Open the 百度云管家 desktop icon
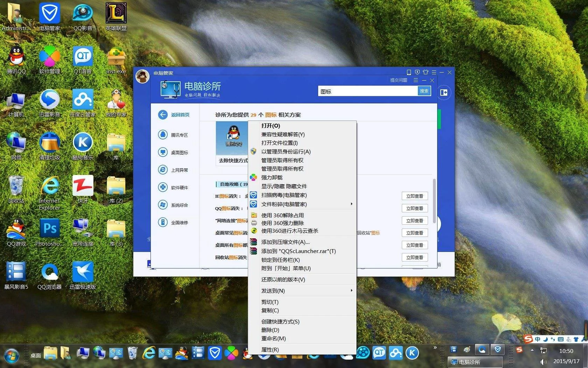The width and height of the screenshot is (588, 368). click(83, 103)
